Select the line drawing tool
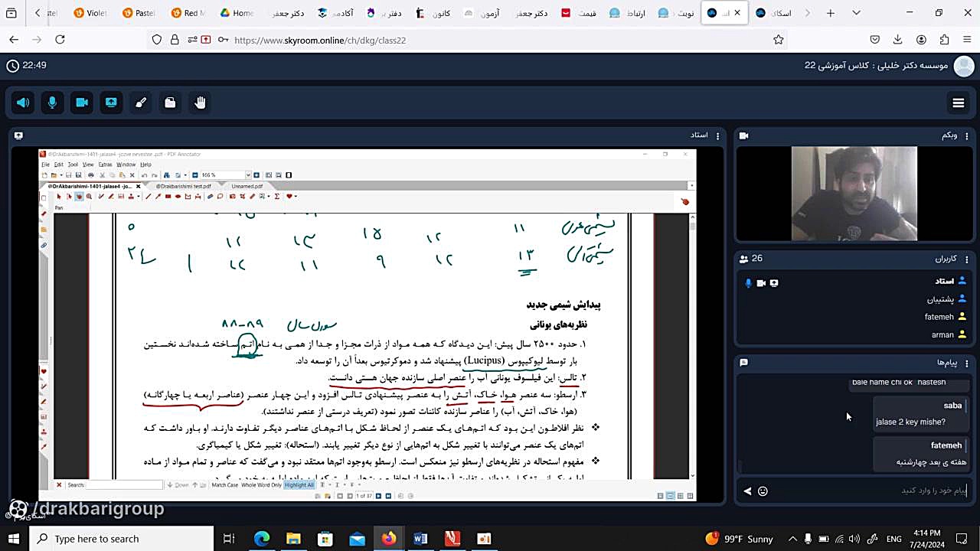The image size is (980, 551). click(149, 196)
